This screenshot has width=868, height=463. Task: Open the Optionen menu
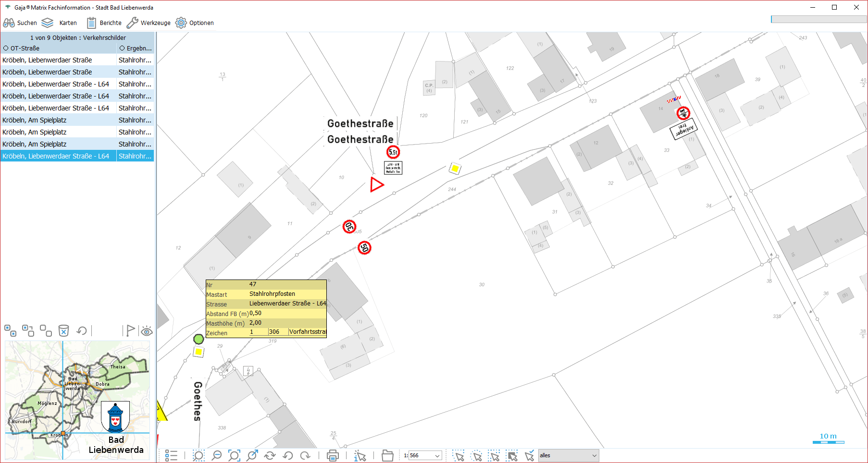[x=195, y=23]
